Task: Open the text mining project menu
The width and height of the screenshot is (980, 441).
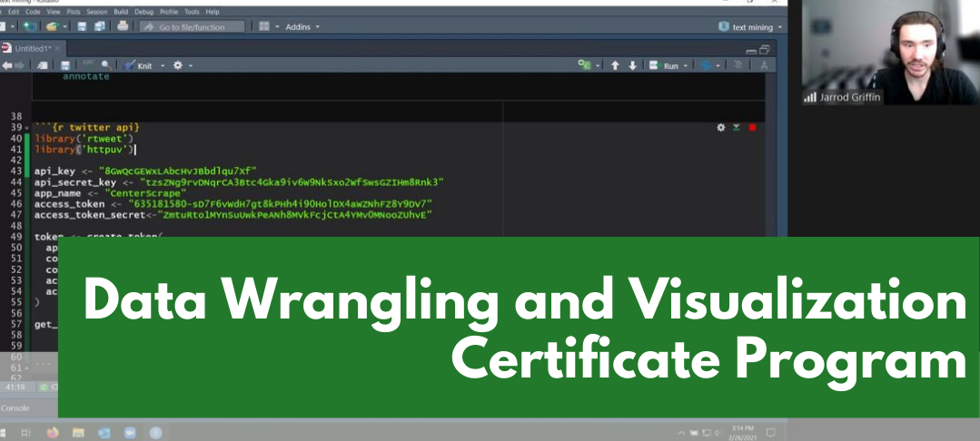Action: pyautogui.click(x=750, y=27)
